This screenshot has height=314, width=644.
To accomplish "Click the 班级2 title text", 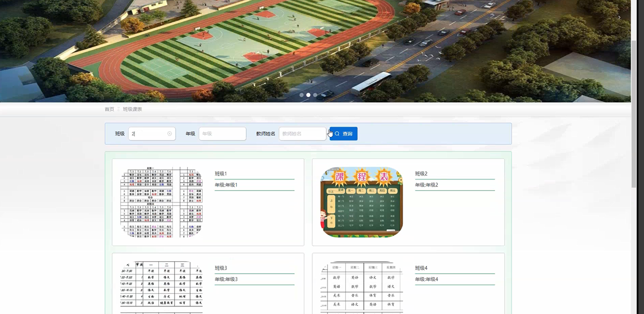I will pyautogui.click(x=421, y=174).
